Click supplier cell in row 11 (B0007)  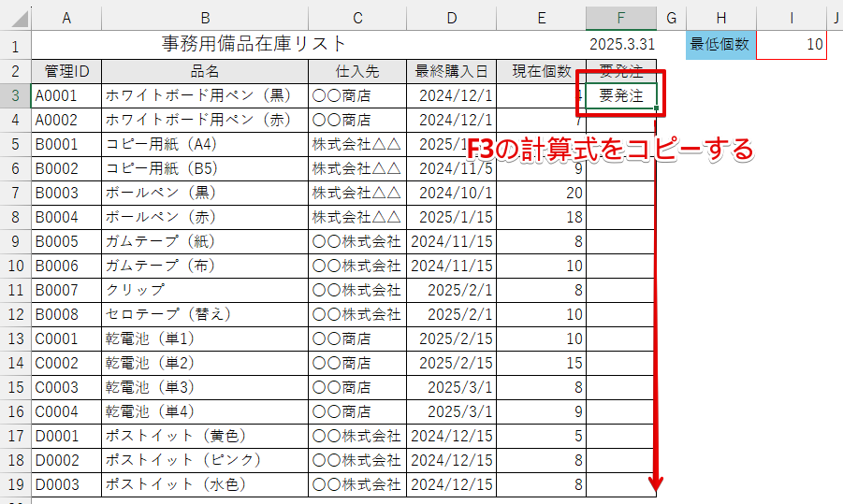357,290
